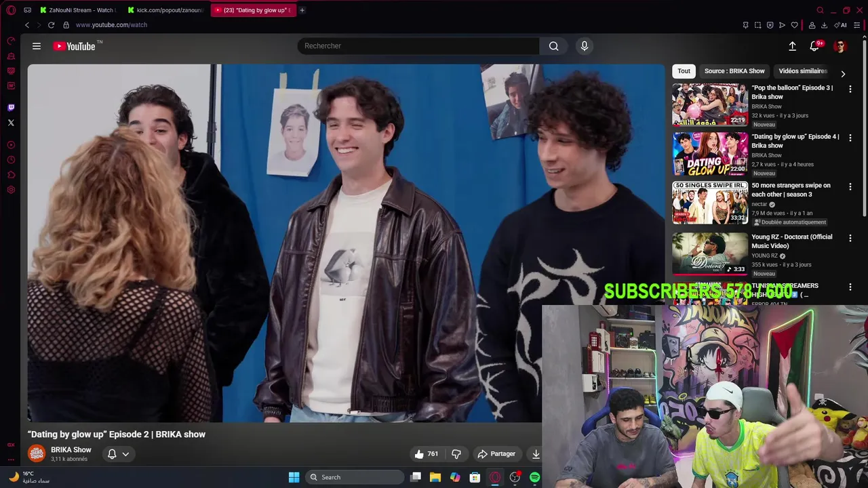Viewport: 868px width, 488px height.
Task: Open the BRIKA Show channel link under Episode 4
Action: tap(766, 155)
